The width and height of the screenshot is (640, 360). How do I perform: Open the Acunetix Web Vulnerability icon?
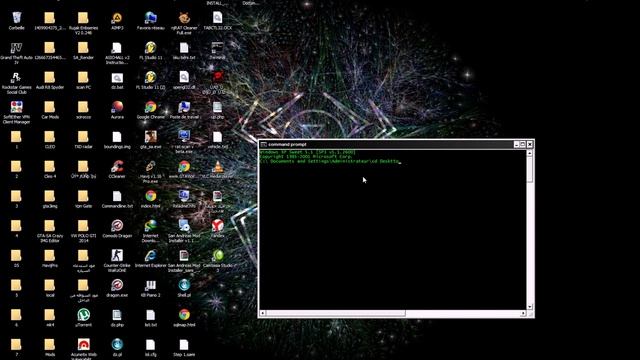click(x=84, y=345)
